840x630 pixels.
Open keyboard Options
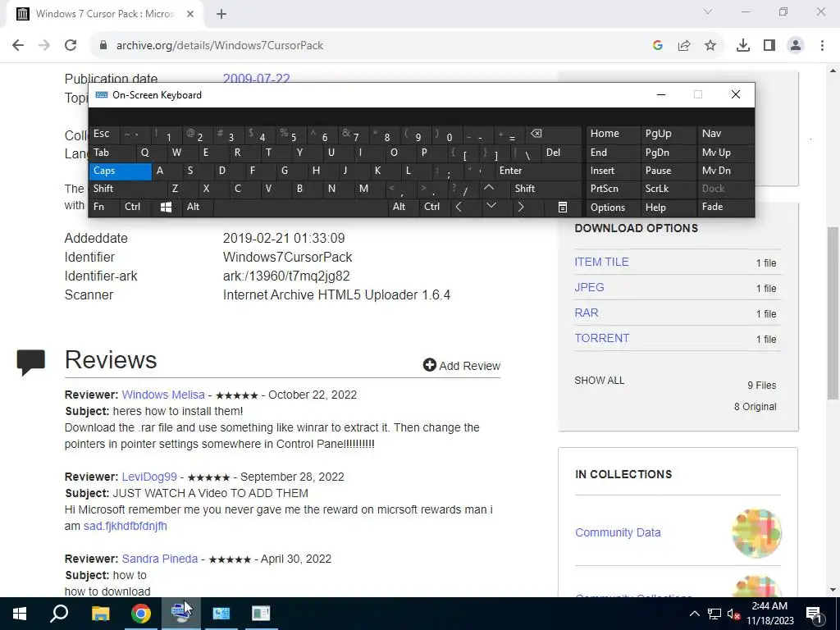point(613,207)
